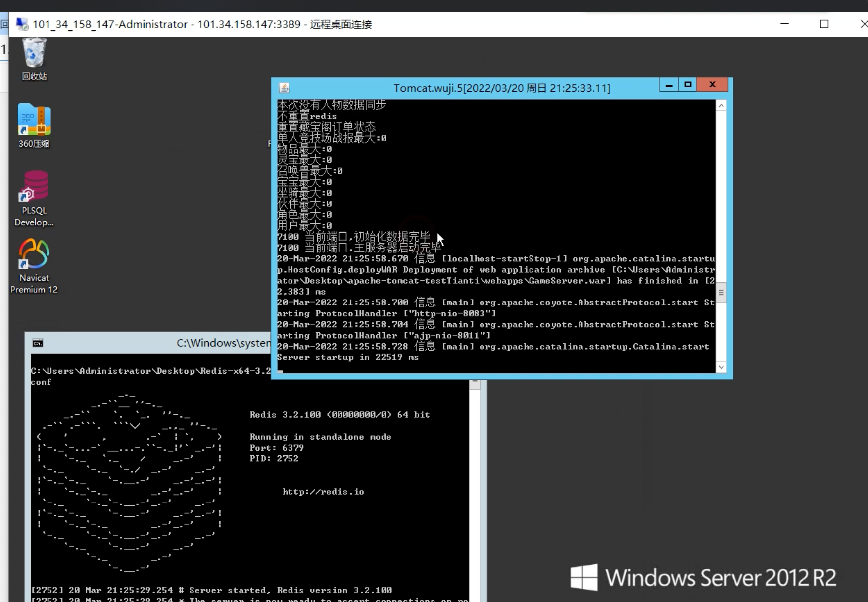The image size is (868, 602).
Task: Select the Navicat Premium 12 shortcut
Action: tap(34, 266)
